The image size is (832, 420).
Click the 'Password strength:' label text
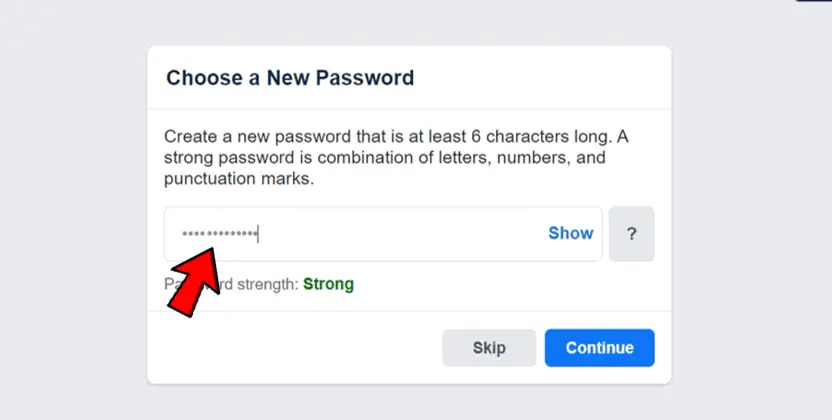231,284
